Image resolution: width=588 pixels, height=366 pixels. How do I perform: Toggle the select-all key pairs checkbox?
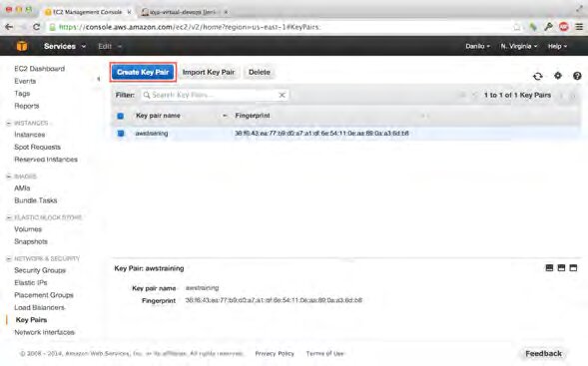click(x=121, y=116)
